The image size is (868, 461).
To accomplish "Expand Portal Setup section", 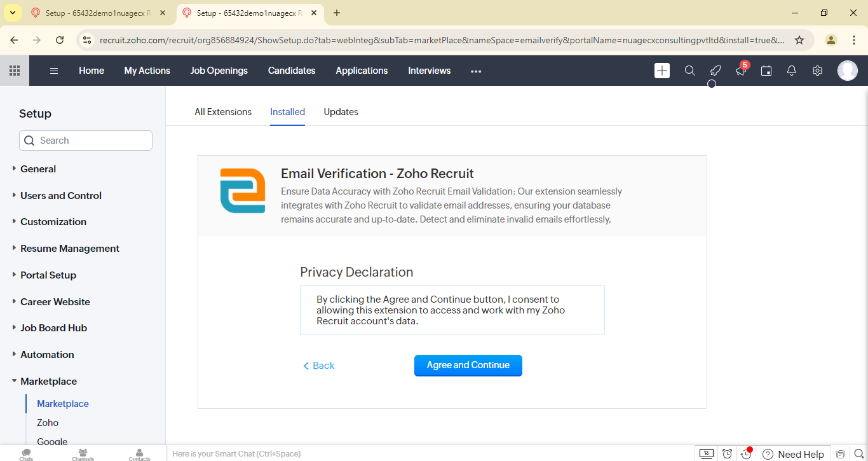I will point(48,275).
